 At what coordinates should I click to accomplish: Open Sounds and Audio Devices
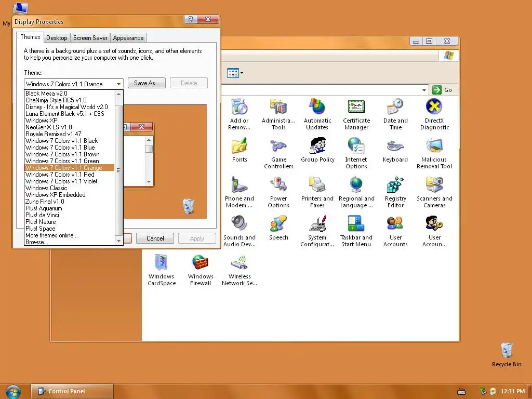239,231
